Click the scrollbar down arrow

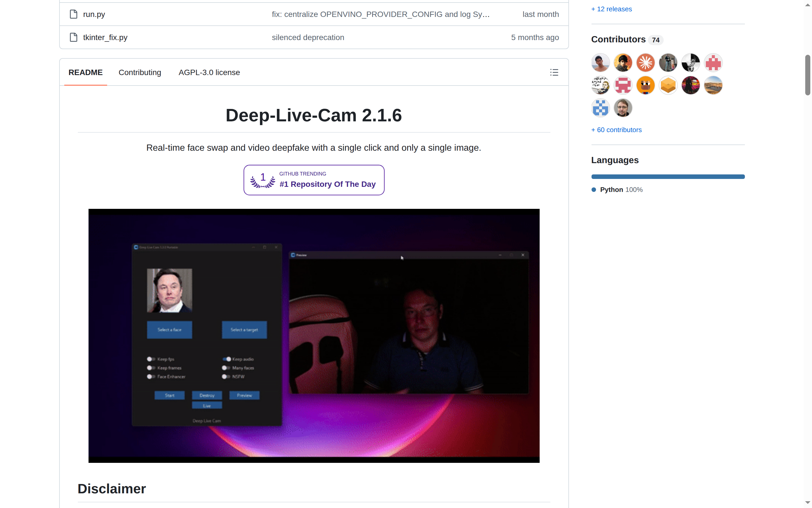click(808, 502)
